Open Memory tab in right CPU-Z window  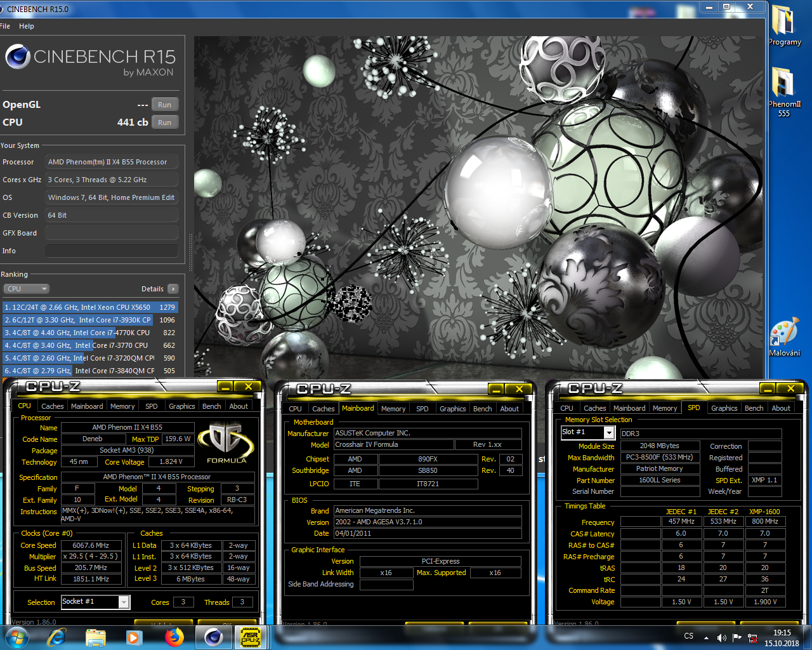[665, 408]
